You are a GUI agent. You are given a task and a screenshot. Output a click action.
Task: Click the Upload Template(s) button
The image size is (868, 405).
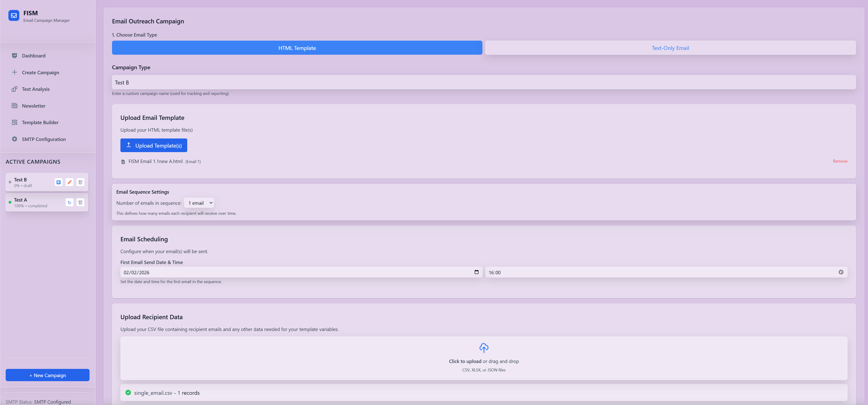click(x=154, y=145)
